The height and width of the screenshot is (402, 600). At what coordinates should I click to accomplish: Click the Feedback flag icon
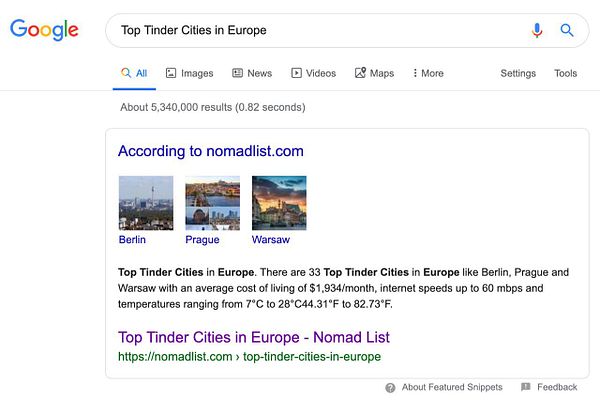tap(526, 387)
